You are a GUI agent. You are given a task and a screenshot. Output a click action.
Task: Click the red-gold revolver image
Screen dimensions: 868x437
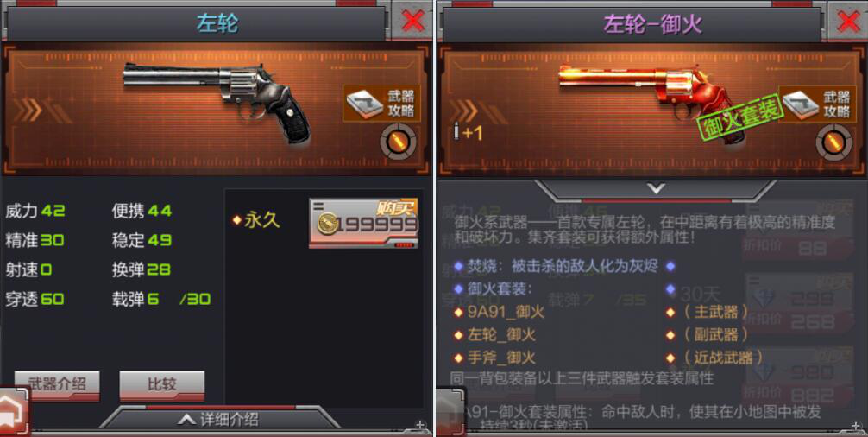[645, 99]
